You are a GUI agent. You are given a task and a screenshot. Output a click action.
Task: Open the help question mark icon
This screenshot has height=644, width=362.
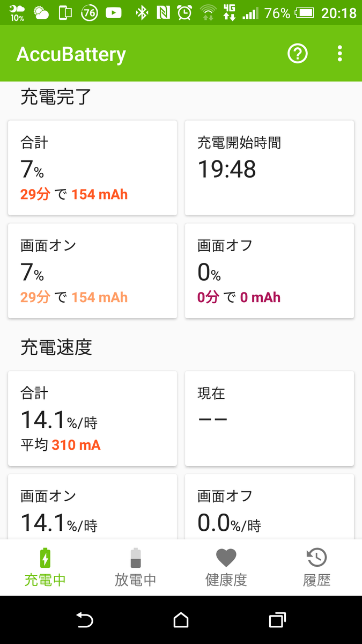[298, 54]
